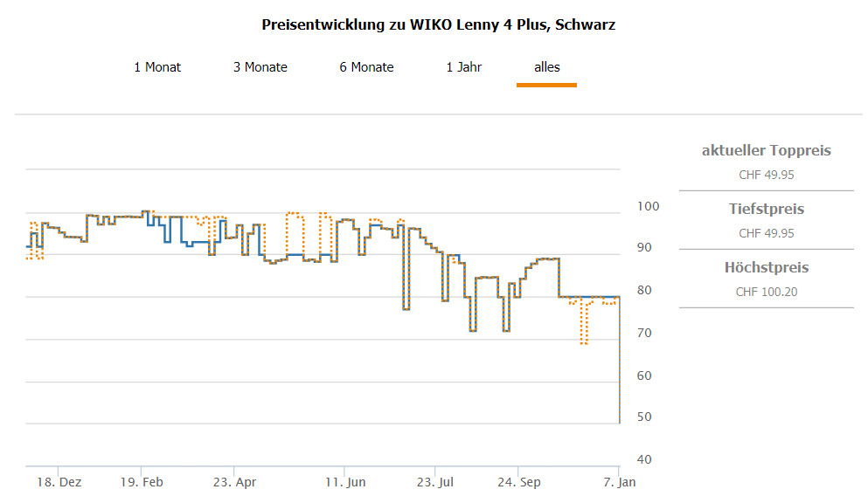Viewport: 868px width, 503px height.
Task: Select the 24. Sep x-axis date label
Action: (519, 482)
